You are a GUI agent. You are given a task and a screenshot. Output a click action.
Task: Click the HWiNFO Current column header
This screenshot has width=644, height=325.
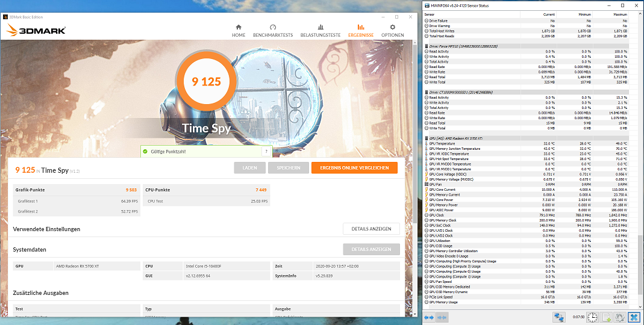point(539,14)
